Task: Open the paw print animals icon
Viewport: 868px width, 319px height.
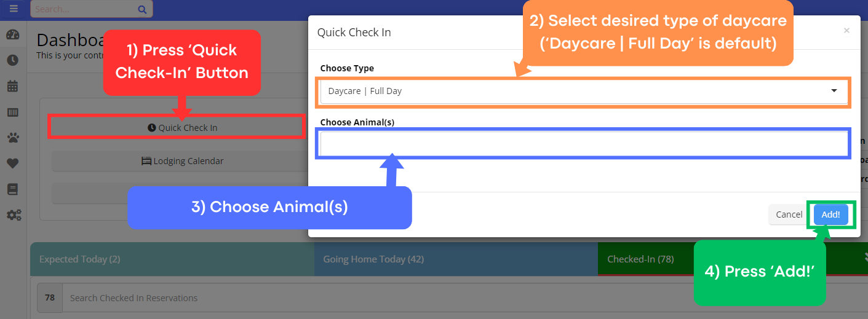Action: click(x=13, y=138)
